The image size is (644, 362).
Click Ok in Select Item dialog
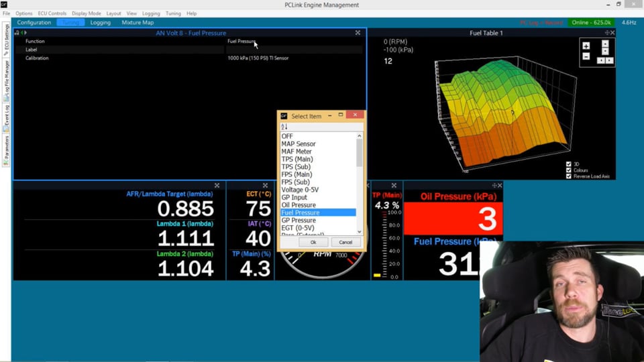pos(313,242)
